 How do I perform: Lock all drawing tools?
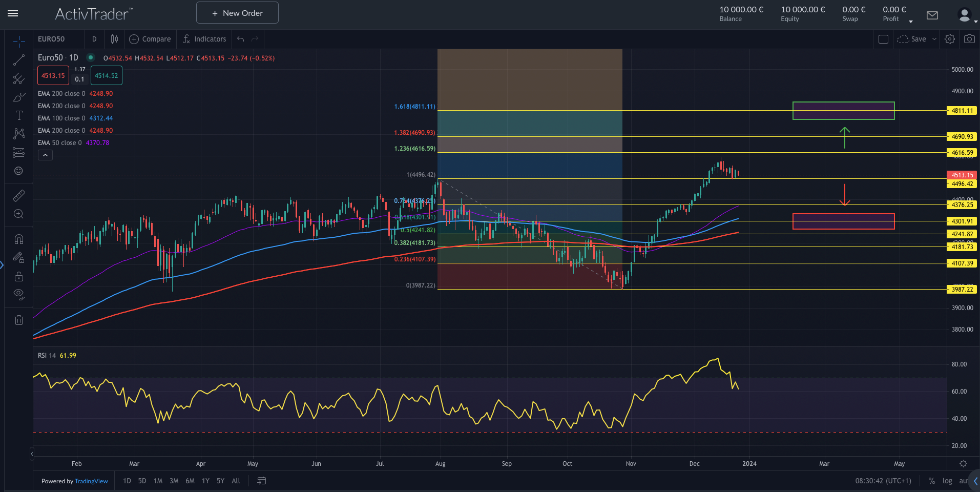(19, 276)
